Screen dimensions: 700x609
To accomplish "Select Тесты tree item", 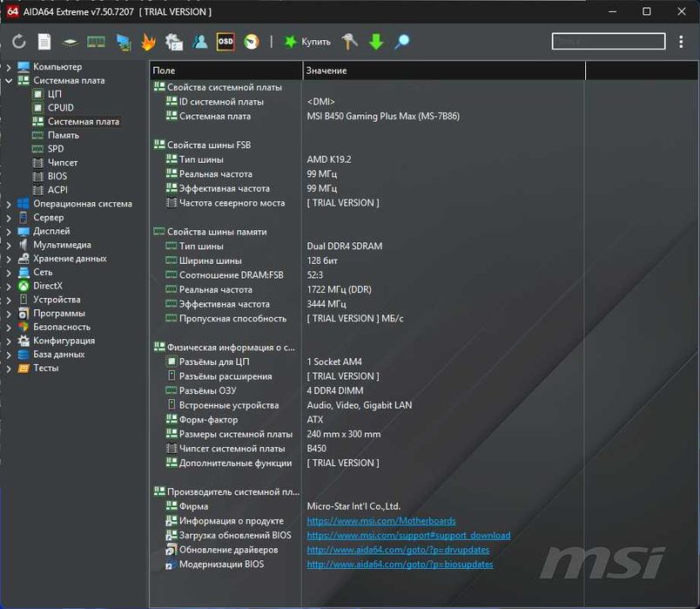I will pyautogui.click(x=45, y=369).
